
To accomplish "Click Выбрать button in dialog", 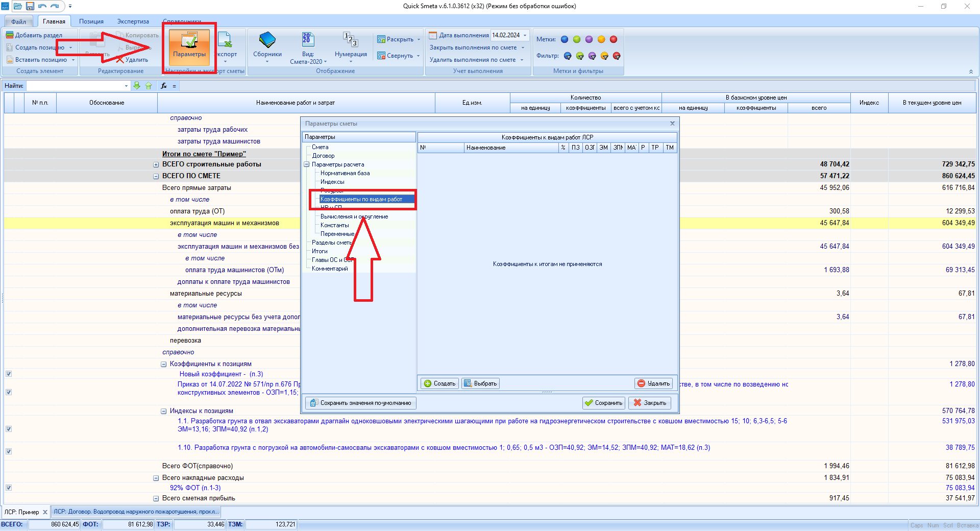I will (x=480, y=383).
